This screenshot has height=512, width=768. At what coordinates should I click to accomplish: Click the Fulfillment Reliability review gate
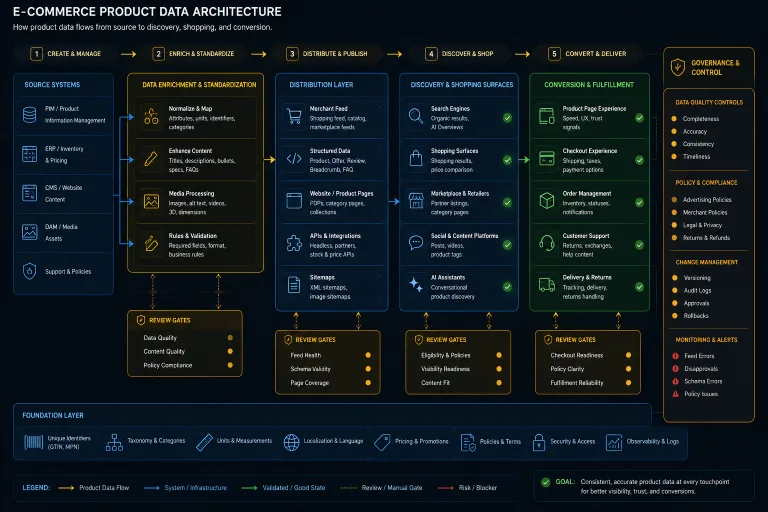[591, 383]
